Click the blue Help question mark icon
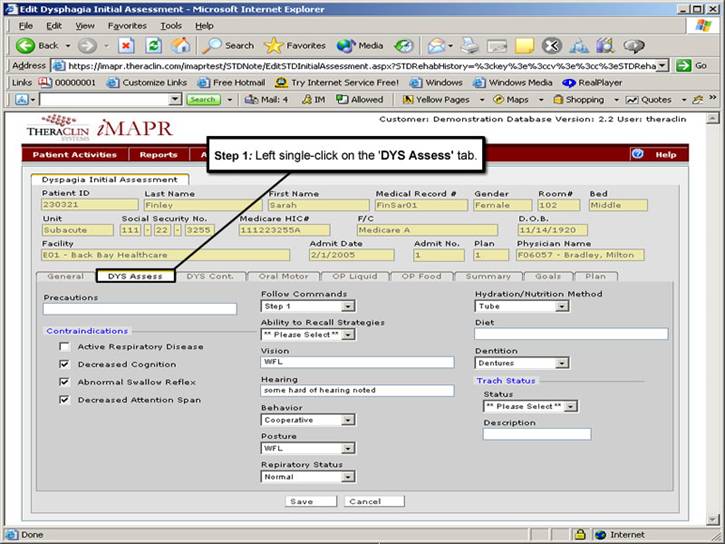725x544 pixels. click(x=638, y=154)
